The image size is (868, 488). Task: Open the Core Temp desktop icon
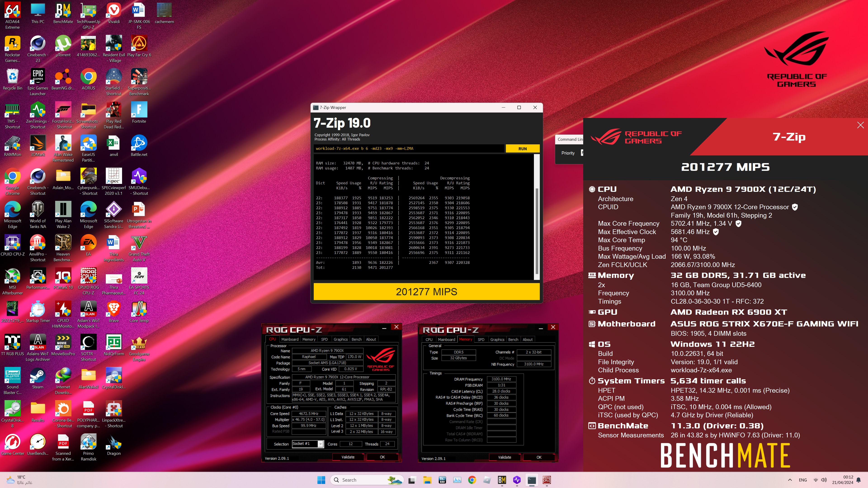click(x=139, y=312)
